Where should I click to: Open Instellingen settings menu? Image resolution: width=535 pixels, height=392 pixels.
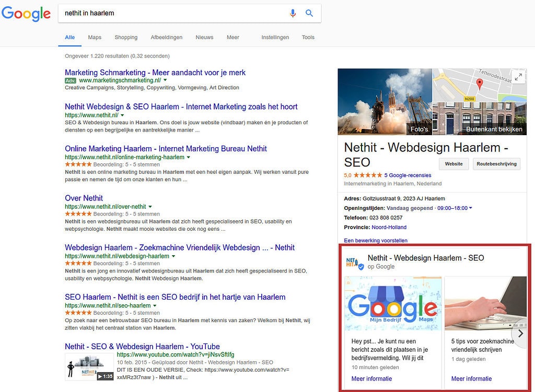tap(275, 37)
